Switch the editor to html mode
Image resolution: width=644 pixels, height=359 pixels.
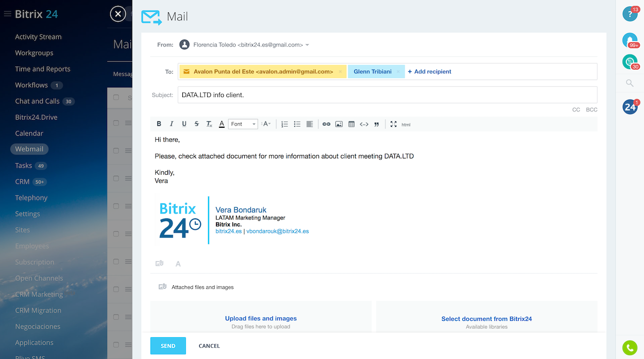pyautogui.click(x=406, y=125)
